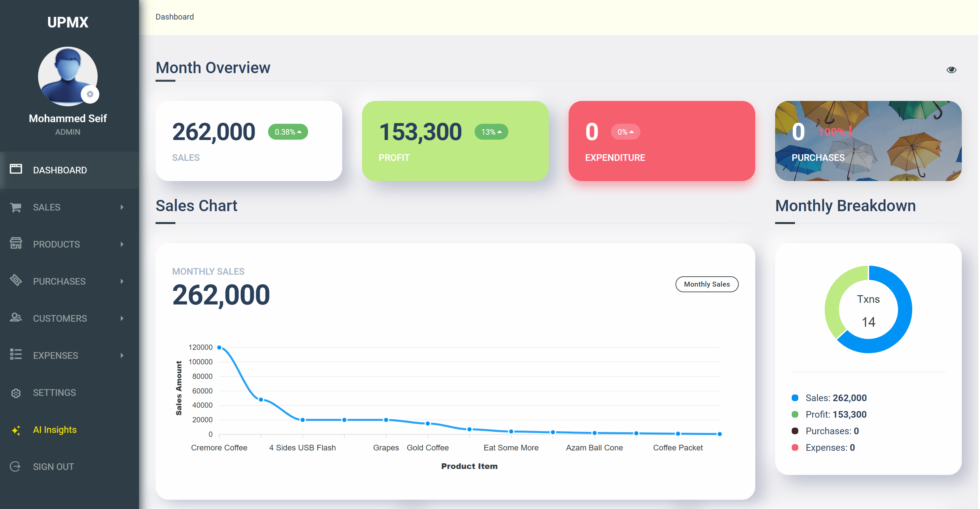The width and height of the screenshot is (980, 509).
Task: Click the Settings cog icon in sidebar
Action: click(x=16, y=393)
